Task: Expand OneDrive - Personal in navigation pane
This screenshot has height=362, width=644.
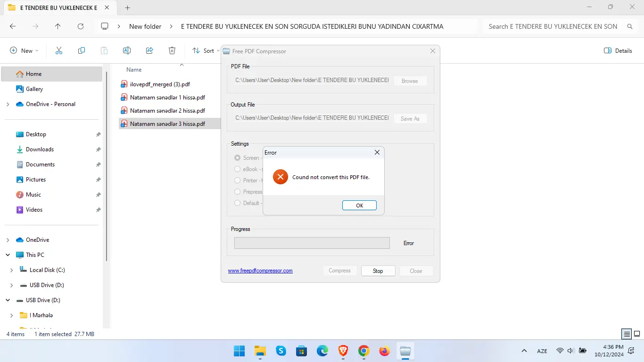Action: pos(8,104)
